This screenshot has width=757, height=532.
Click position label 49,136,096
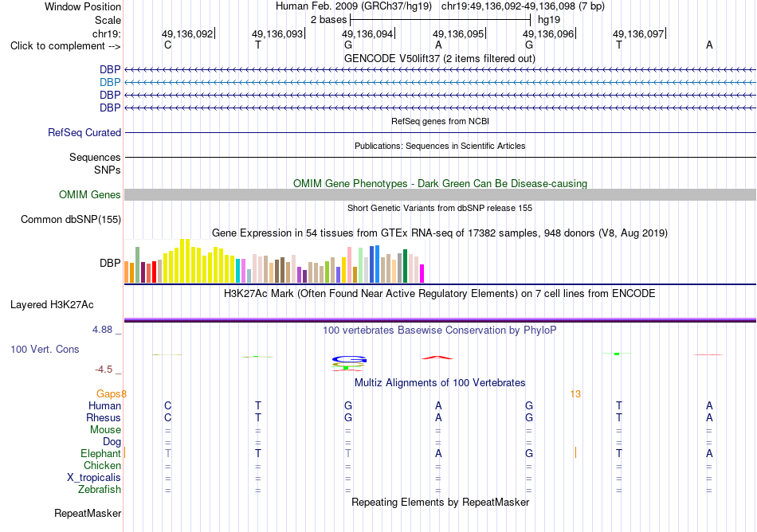[548, 33]
